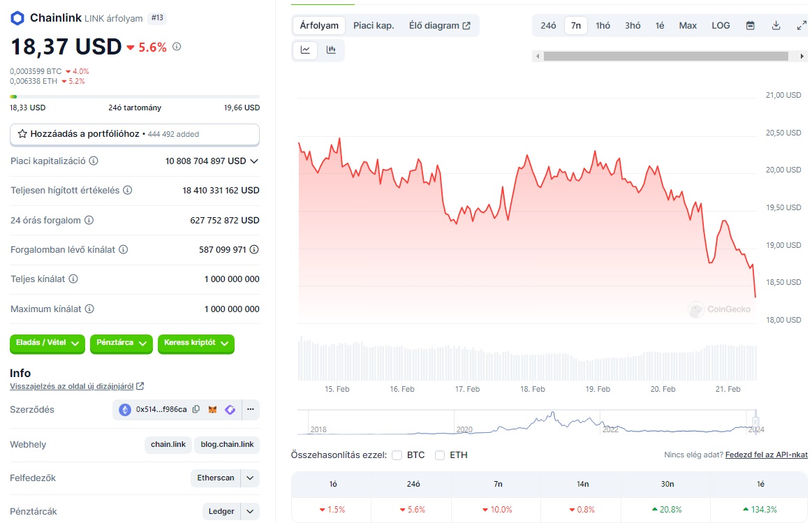Show info for Teljesen hígított értékelés
This screenshot has height=523, width=812.
(127, 190)
